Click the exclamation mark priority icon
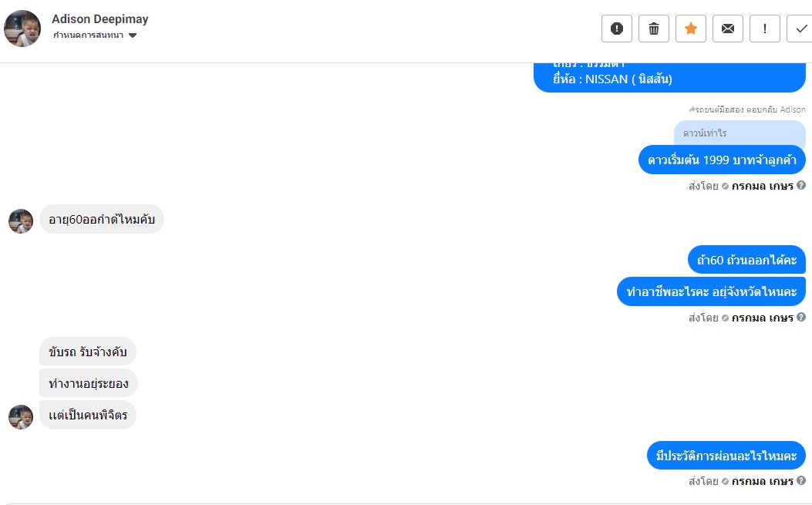Image resolution: width=812 pixels, height=505 pixels. (765, 29)
